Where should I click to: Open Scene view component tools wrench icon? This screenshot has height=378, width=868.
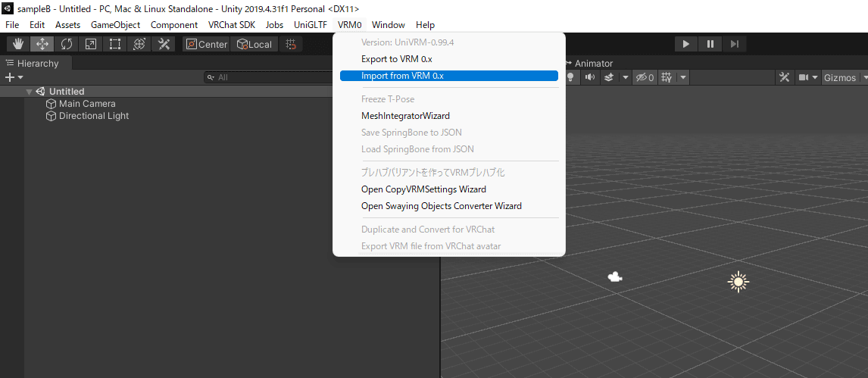(x=784, y=77)
